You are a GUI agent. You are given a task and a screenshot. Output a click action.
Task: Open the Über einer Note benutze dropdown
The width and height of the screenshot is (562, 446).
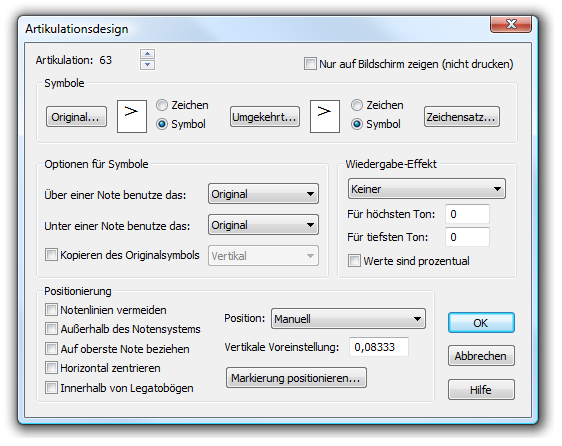click(263, 194)
